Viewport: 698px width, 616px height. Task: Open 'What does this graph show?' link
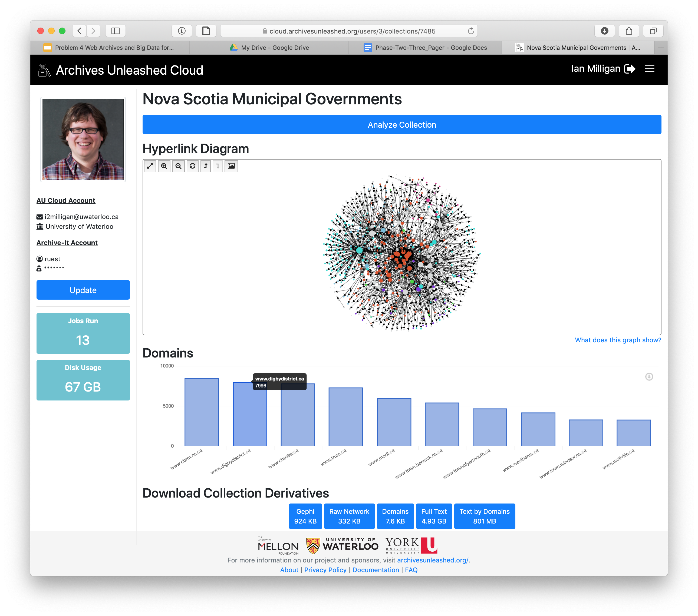[x=618, y=340]
